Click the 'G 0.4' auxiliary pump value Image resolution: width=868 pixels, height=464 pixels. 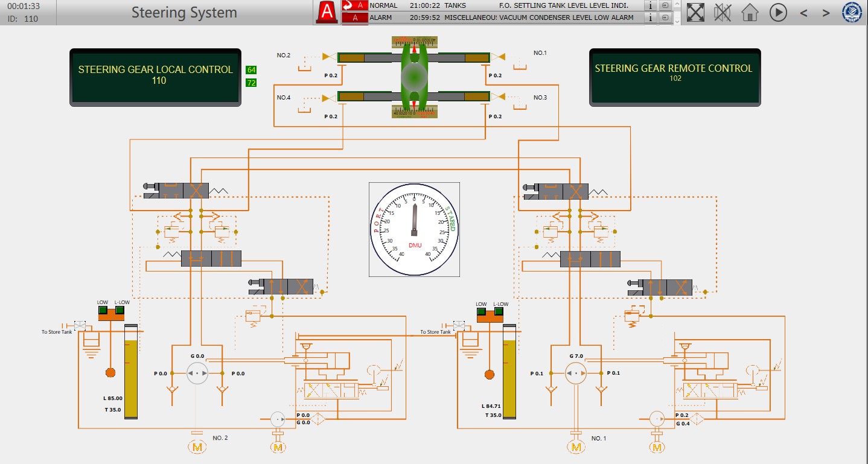pyautogui.click(x=682, y=424)
